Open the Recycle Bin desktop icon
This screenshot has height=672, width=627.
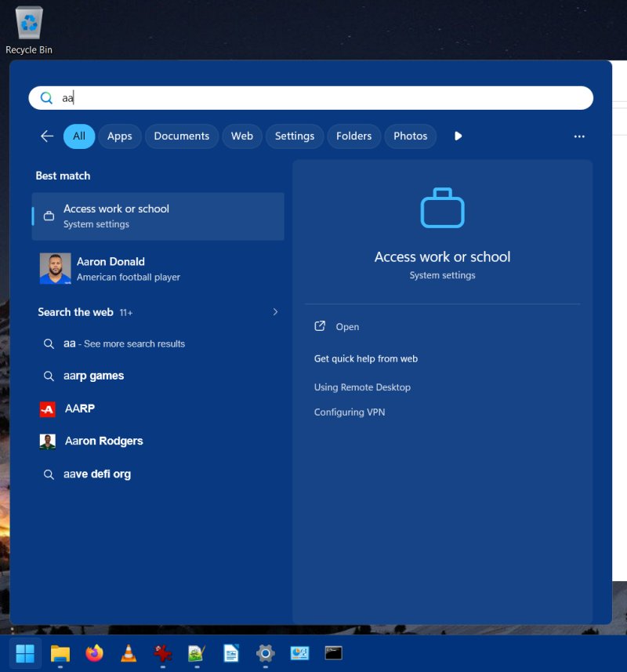pos(29,31)
